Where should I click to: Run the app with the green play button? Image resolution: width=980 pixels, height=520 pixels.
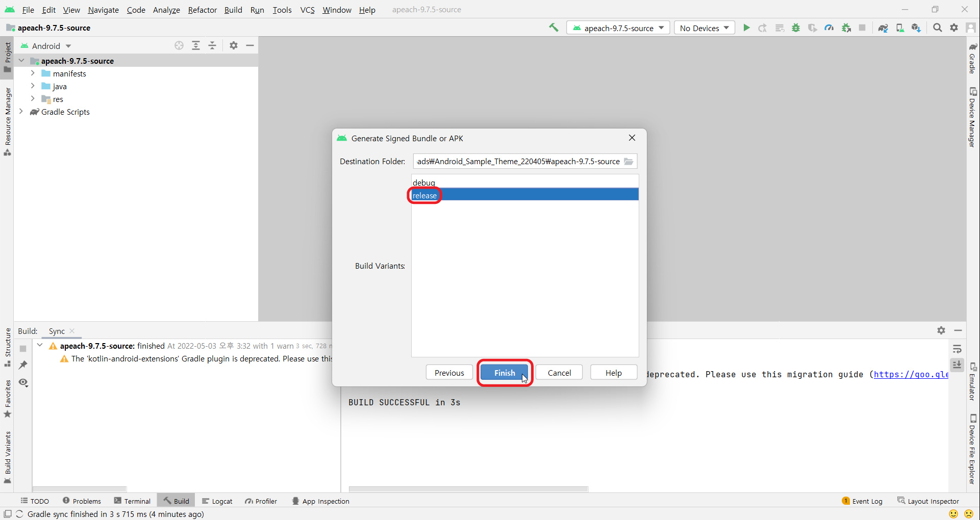coord(746,28)
